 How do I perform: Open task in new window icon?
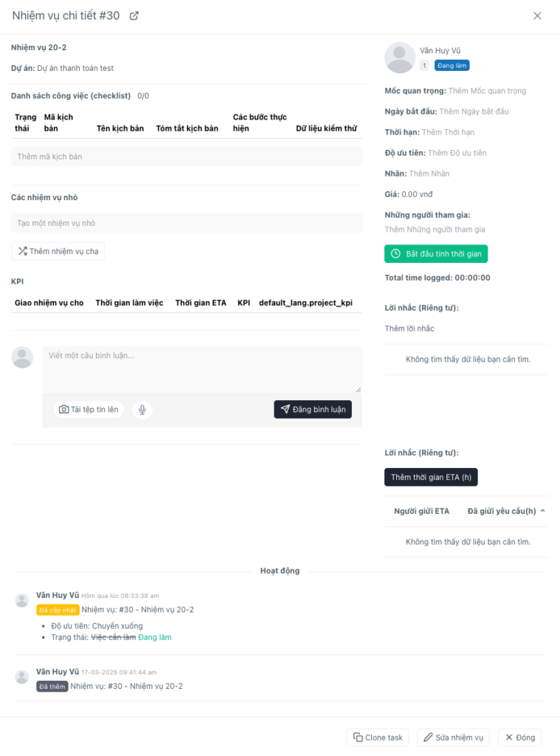(x=134, y=16)
